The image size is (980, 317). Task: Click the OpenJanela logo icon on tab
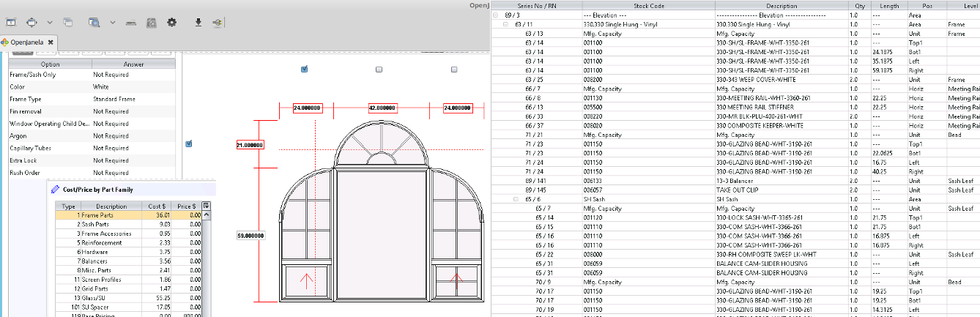point(5,42)
